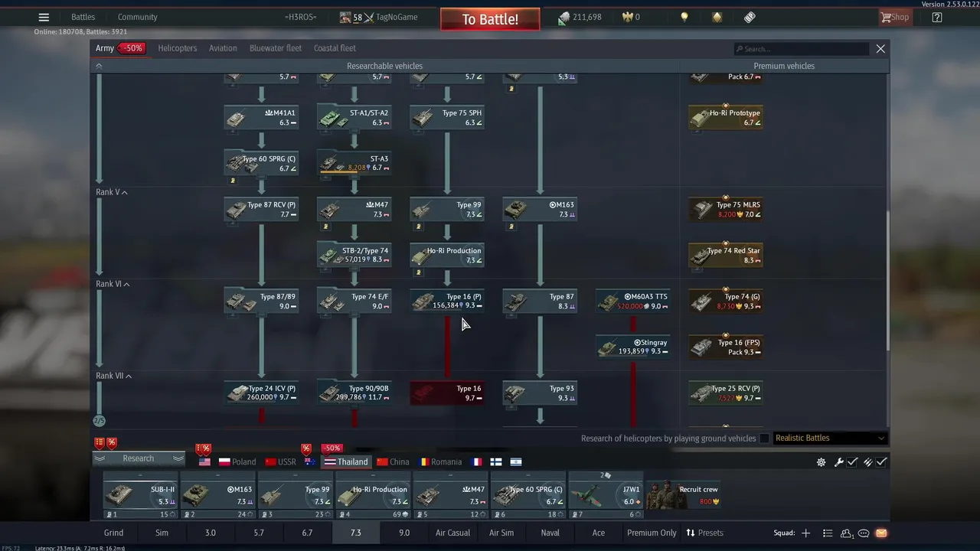Select the Ho-Ri Prototype premium vehicle
This screenshot has height=551, width=980.
725,117
